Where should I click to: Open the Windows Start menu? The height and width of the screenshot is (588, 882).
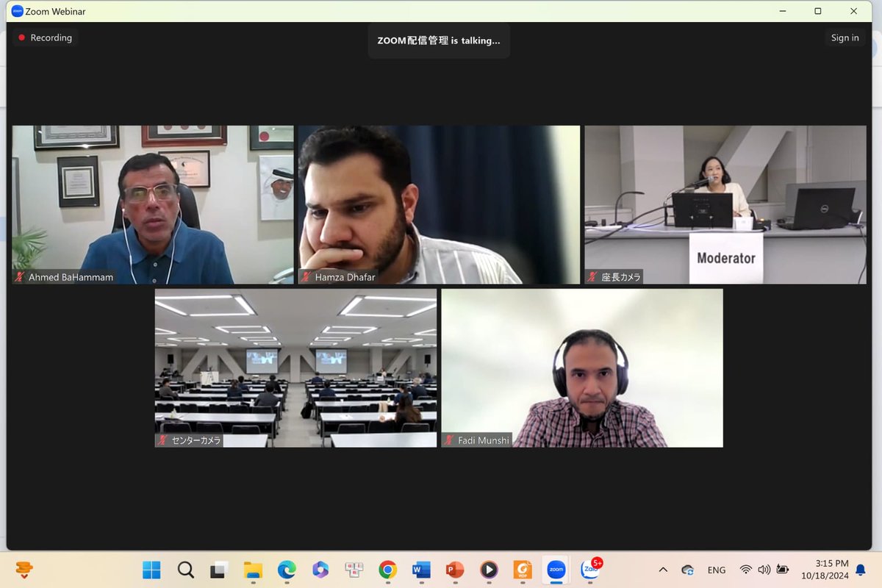[151, 570]
